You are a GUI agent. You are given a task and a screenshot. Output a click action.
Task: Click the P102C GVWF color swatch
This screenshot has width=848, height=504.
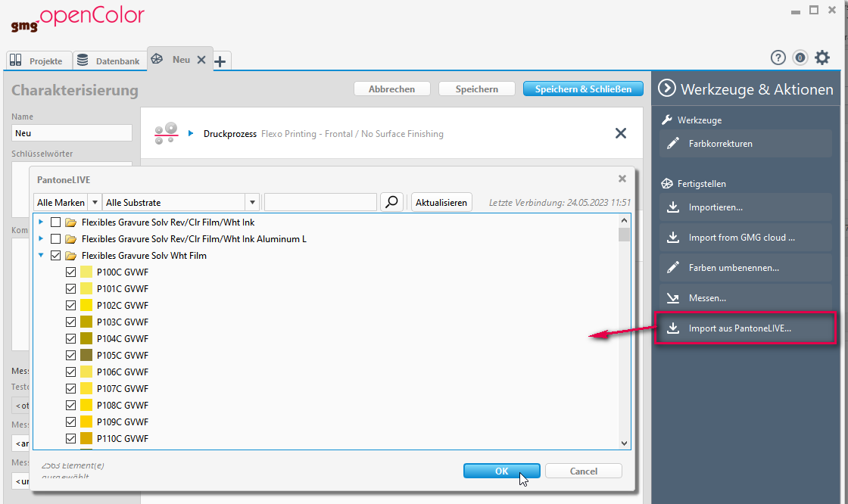[x=86, y=306]
